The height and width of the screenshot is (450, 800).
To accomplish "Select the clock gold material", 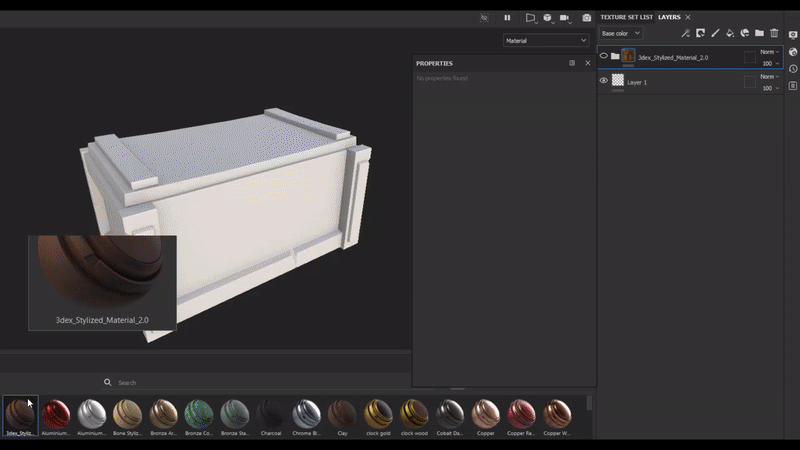I will [x=378, y=417].
